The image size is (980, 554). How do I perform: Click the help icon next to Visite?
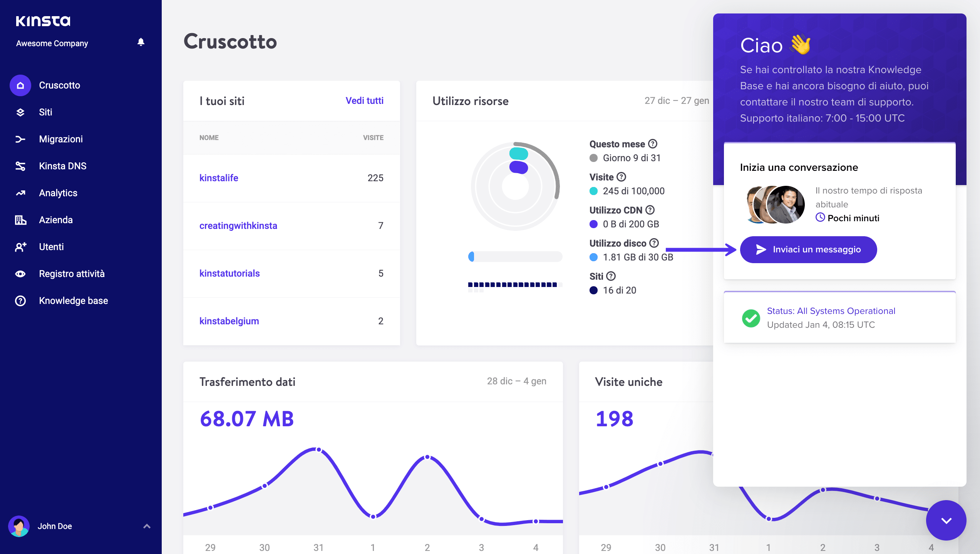point(622,177)
